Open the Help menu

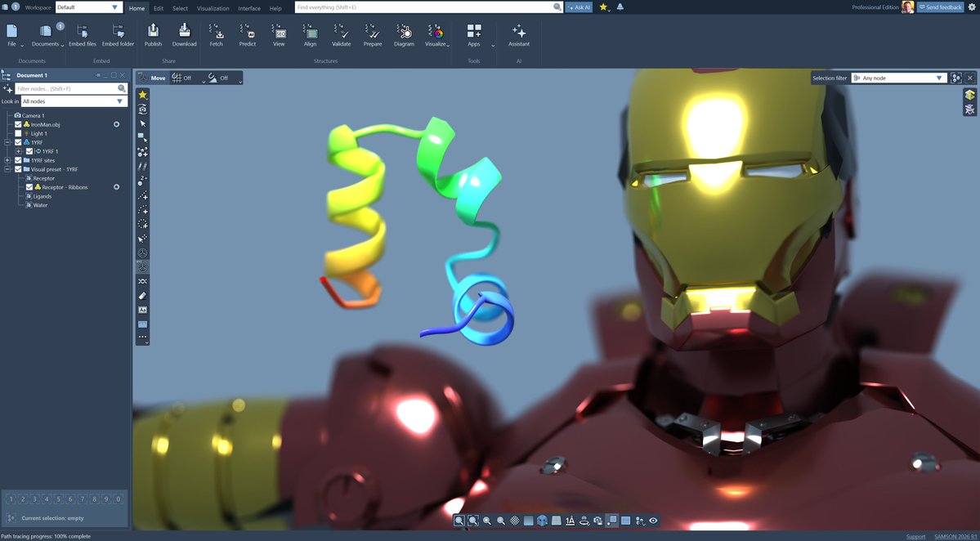click(275, 8)
